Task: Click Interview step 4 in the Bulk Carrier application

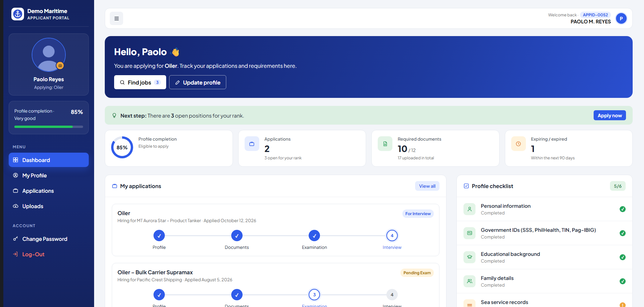Action: click(392, 295)
